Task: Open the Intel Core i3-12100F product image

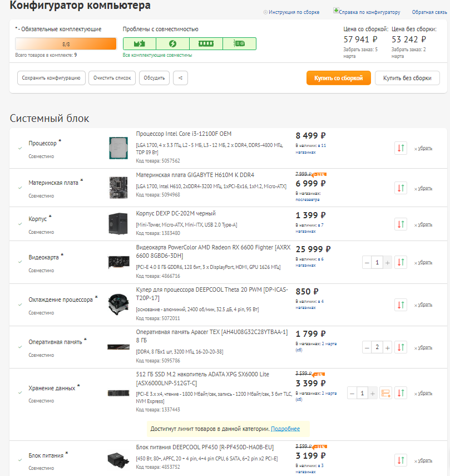Action: coord(118,148)
